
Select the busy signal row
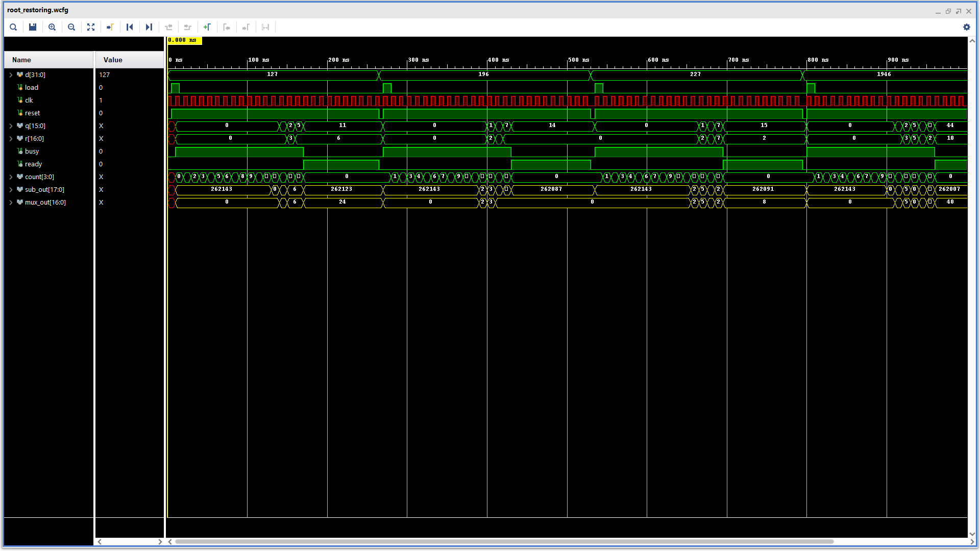[x=32, y=152]
